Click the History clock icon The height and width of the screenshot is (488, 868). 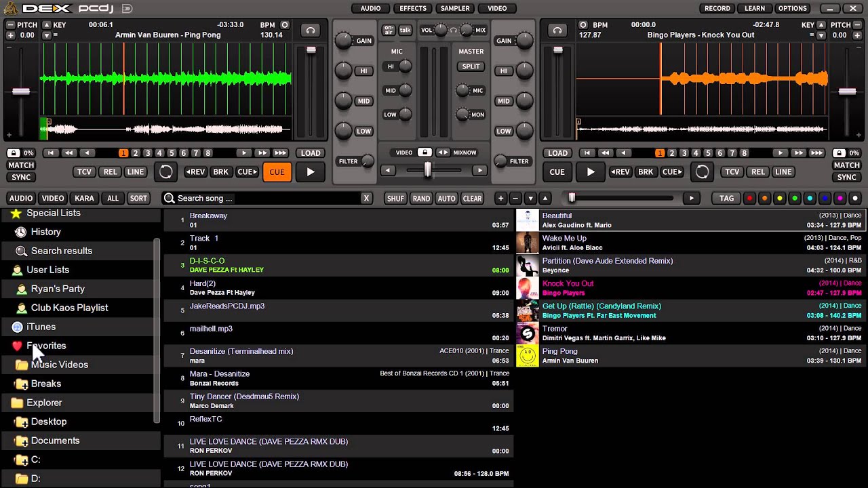21,232
